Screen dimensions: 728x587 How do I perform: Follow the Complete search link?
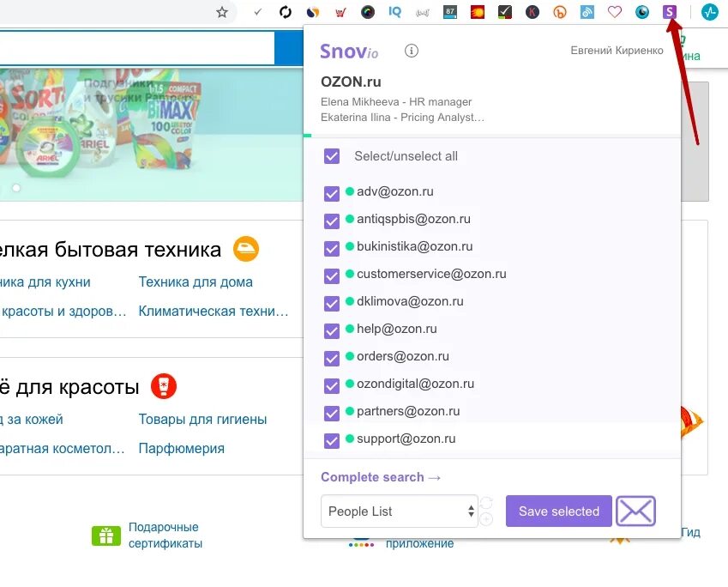coord(381,477)
